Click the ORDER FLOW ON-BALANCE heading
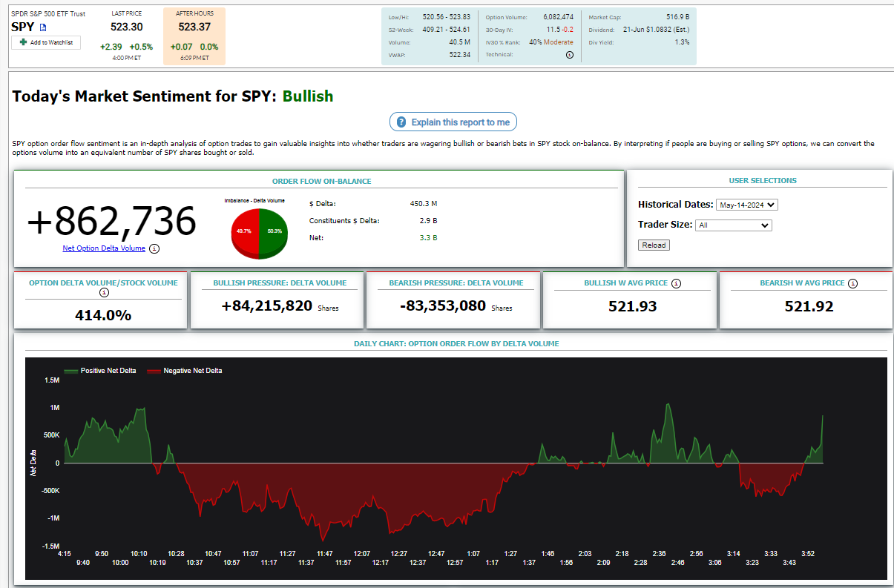The width and height of the screenshot is (894, 588). pyautogui.click(x=322, y=181)
